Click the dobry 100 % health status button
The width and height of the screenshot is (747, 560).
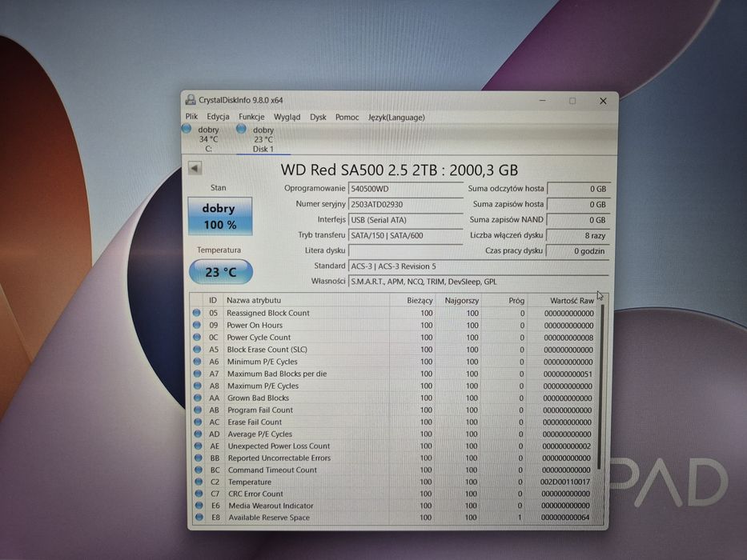pyautogui.click(x=219, y=216)
